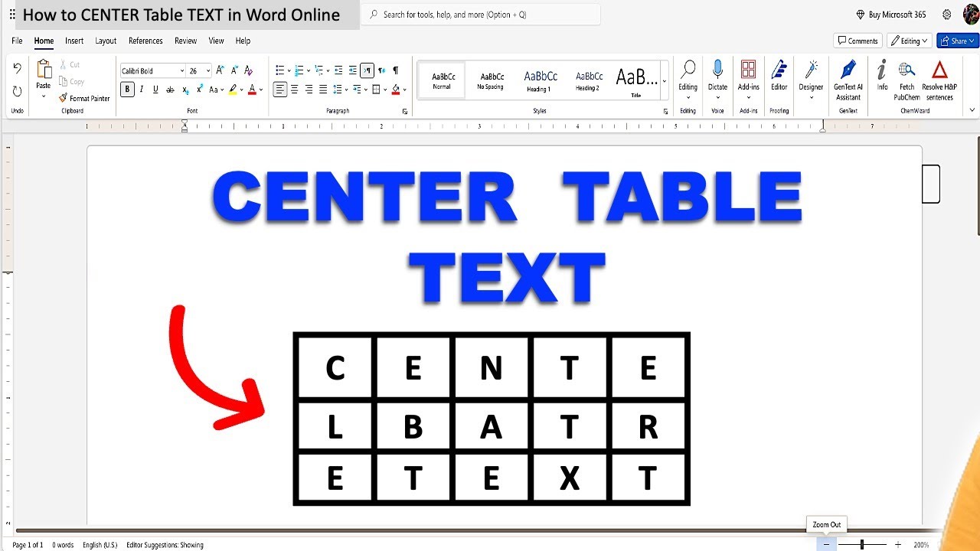980x551 pixels.
Task: Open the Add-ins gallery
Action: 749,80
